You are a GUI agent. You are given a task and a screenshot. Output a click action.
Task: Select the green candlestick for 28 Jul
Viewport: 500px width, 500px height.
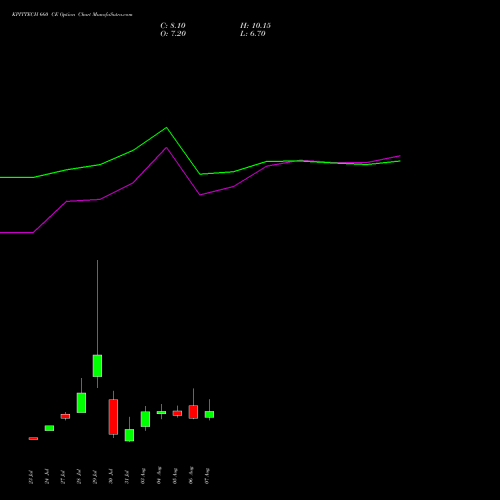coord(81,403)
